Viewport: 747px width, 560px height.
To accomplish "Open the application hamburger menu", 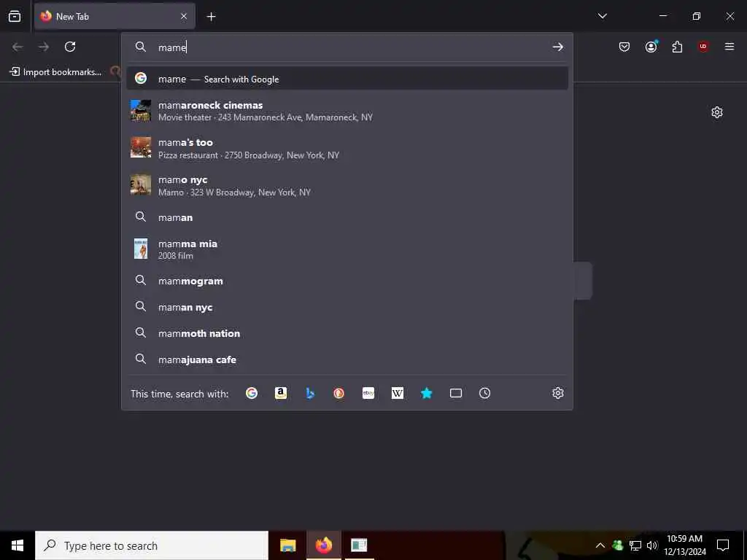I will (729, 47).
